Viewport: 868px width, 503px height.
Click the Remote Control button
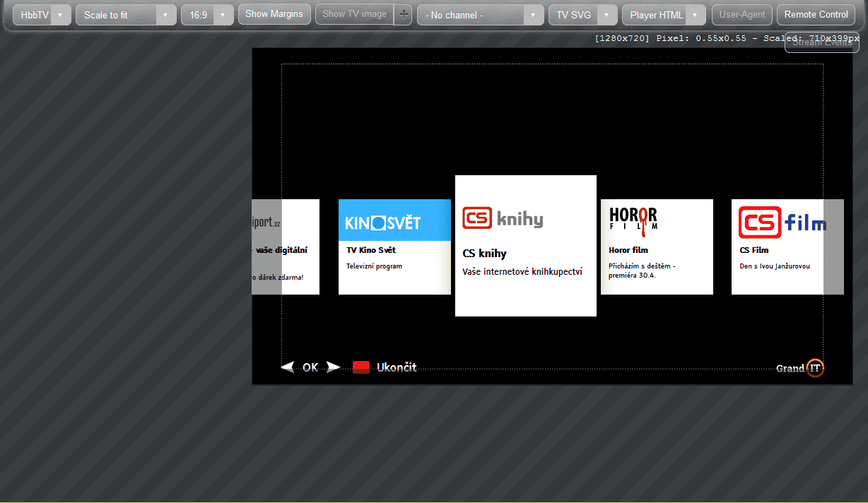(x=816, y=15)
